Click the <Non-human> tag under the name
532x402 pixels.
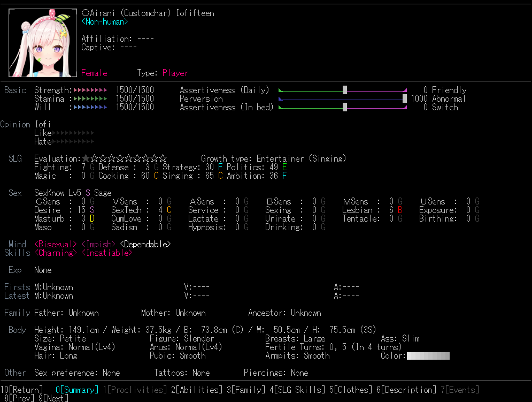[x=105, y=21]
